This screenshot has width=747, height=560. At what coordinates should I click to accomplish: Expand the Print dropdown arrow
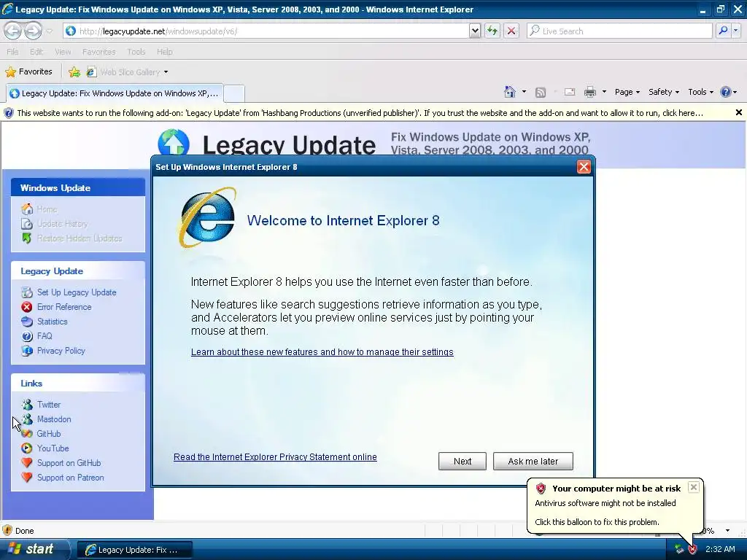pos(604,92)
